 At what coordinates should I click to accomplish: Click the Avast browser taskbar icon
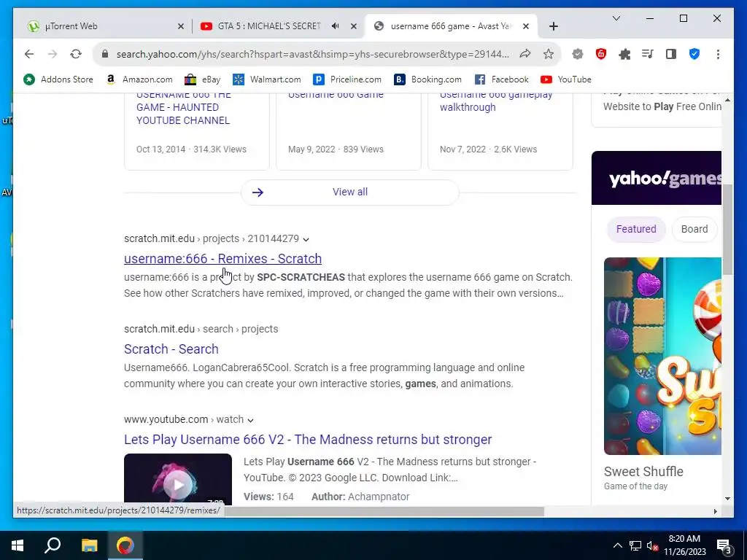click(125, 545)
